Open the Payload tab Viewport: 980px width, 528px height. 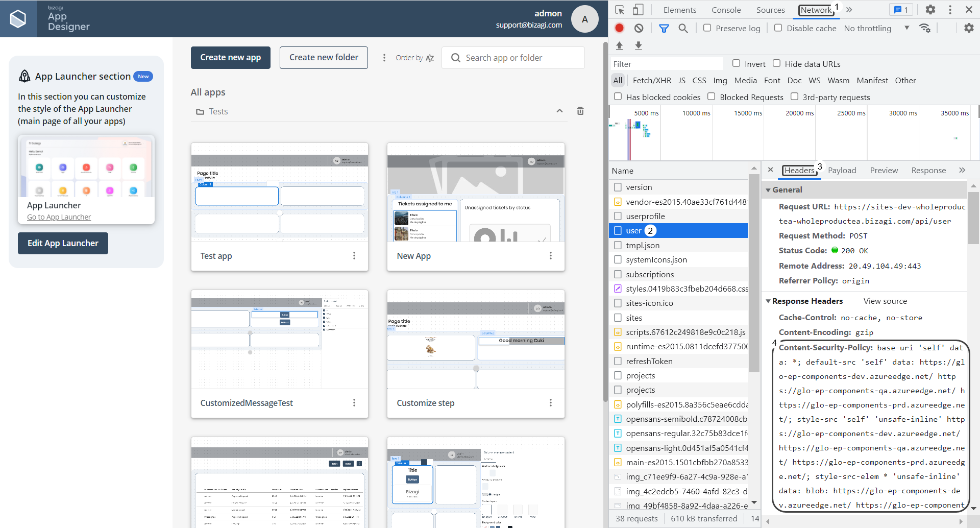click(842, 171)
